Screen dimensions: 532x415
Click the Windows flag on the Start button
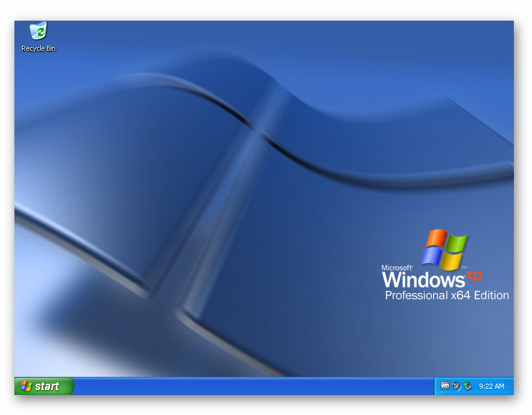(x=26, y=386)
